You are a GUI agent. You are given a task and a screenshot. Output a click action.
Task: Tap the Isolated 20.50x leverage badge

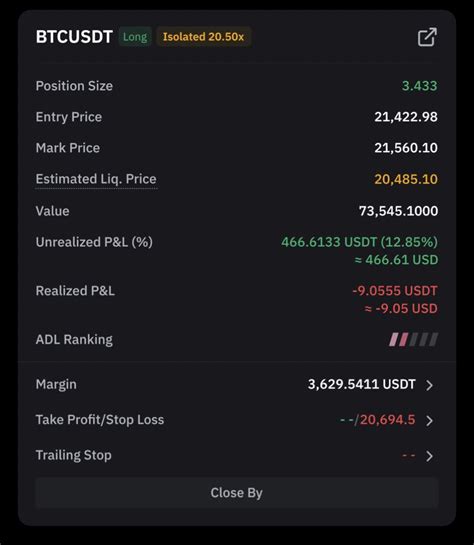[203, 37]
